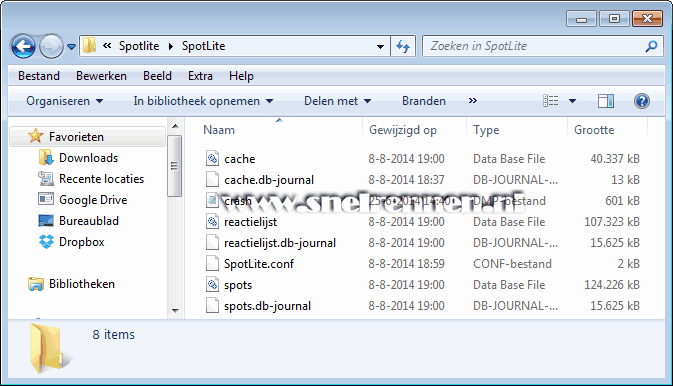Open the Delen met dropdown

pyautogui.click(x=337, y=101)
